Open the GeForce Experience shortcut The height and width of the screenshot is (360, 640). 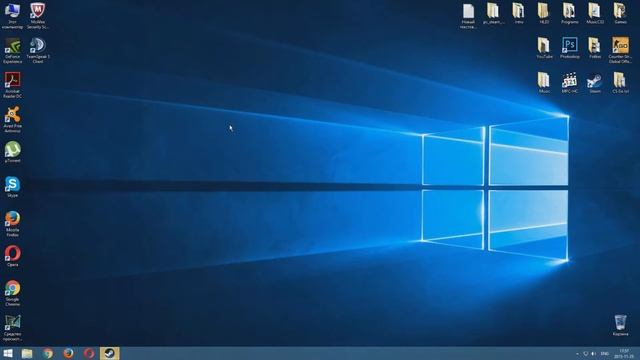12,51
